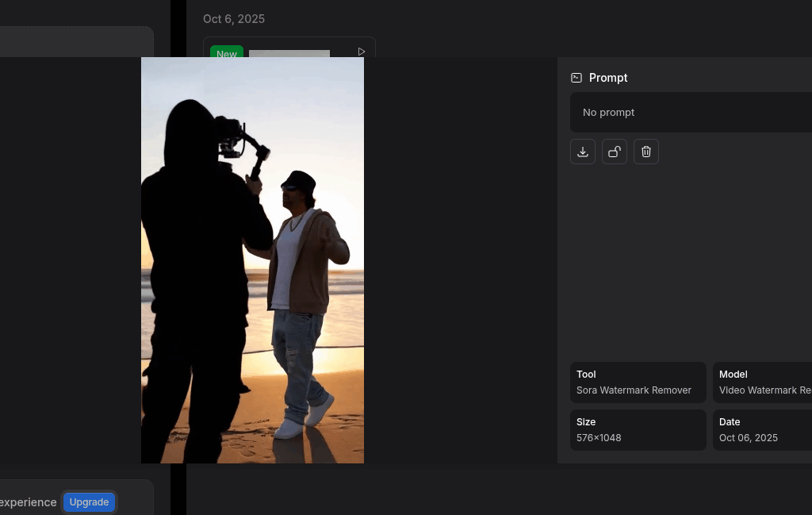This screenshot has width=812, height=515.
Task: Click the Size 576×1048 info card
Action: 638,430
